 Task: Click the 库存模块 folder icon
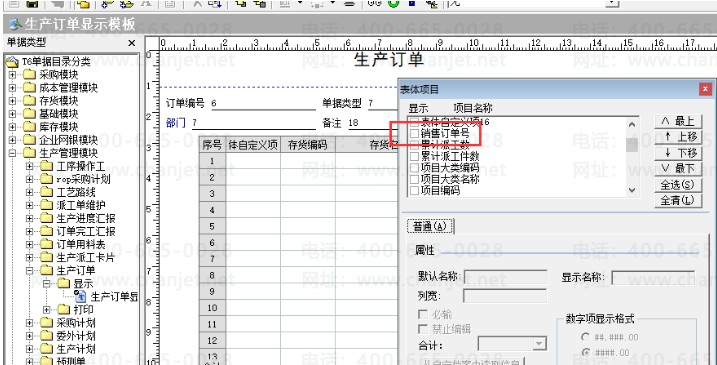click(29, 126)
